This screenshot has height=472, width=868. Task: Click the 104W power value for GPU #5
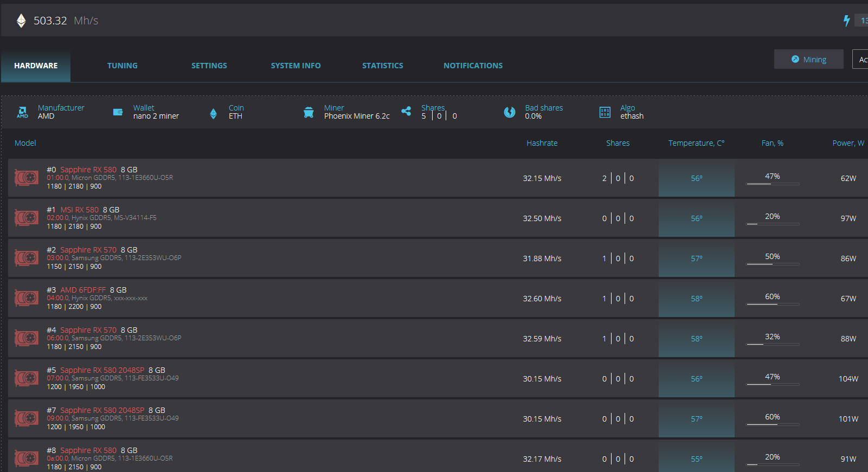point(848,379)
